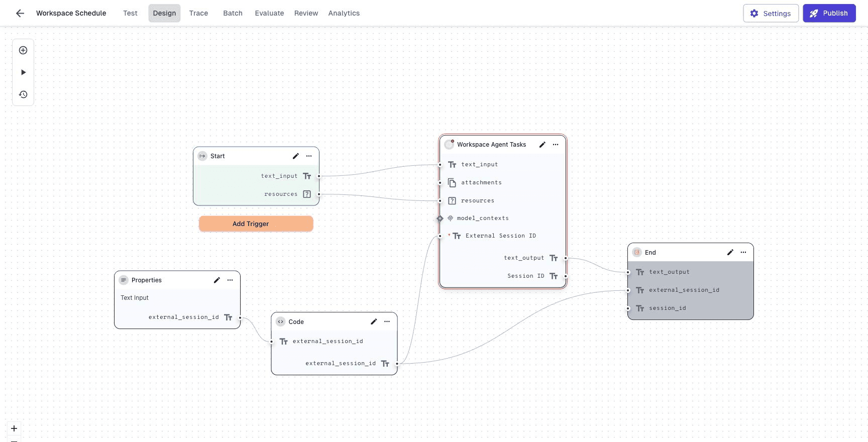Zoom in with the plus button
Viewport: 868px width, 442px height.
tap(14, 428)
